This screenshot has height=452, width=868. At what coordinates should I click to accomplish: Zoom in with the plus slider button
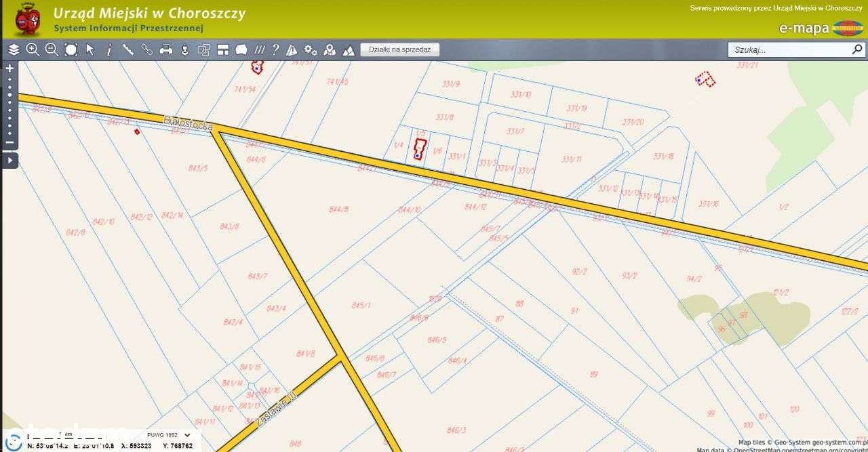(x=9, y=68)
